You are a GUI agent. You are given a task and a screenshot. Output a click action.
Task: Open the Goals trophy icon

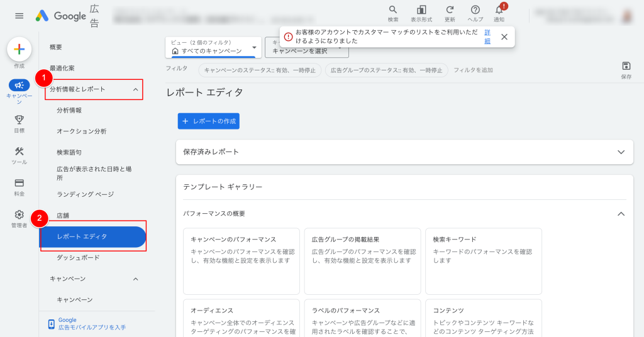click(x=19, y=119)
